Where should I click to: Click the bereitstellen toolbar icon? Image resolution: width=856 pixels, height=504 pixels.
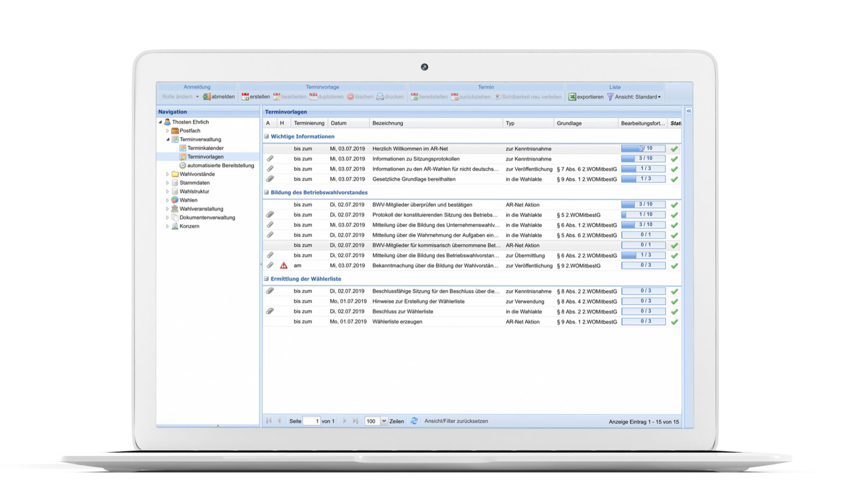(414, 97)
